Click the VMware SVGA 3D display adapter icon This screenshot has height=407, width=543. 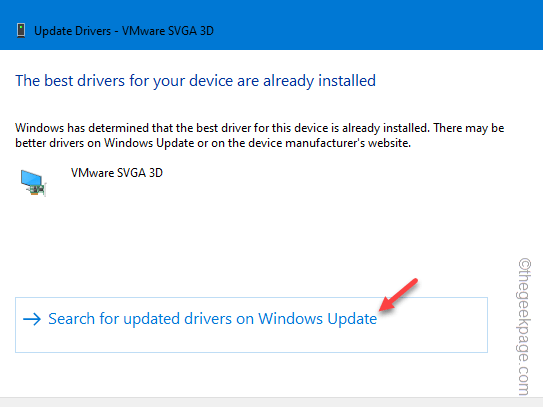33,183
